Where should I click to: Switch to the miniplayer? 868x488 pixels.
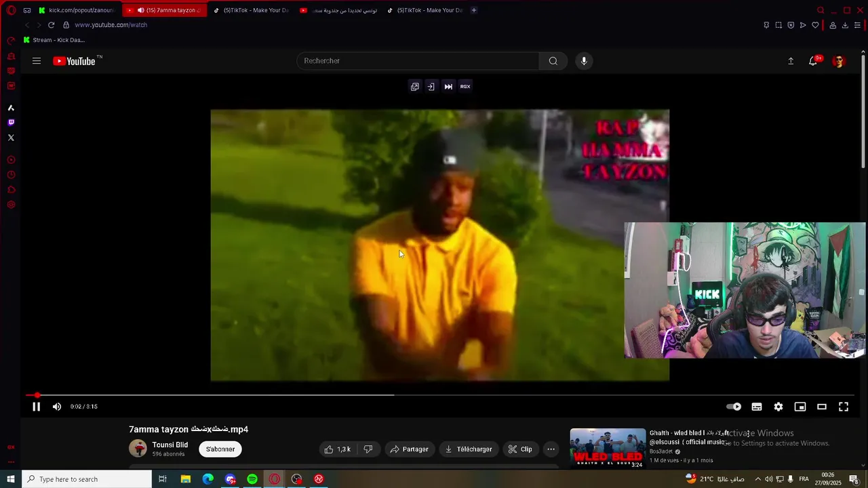pyautogui.click(x=800, y=407)
